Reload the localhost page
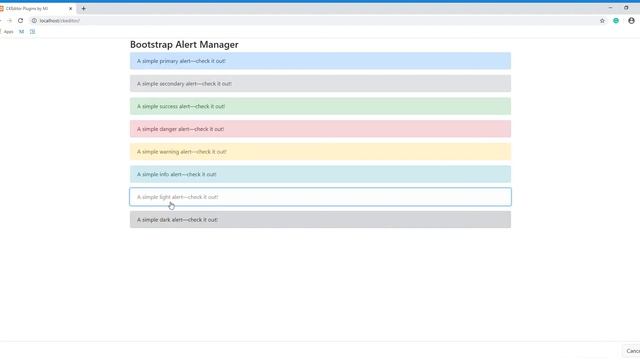Image resolution: width=640 pixels, height=360 pixels. (20, 20)
